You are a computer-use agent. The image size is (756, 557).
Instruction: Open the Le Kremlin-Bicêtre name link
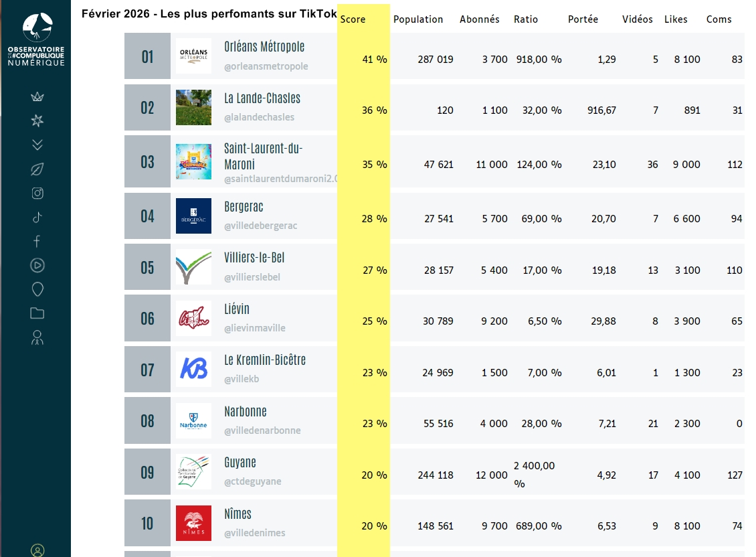(265, 360)
